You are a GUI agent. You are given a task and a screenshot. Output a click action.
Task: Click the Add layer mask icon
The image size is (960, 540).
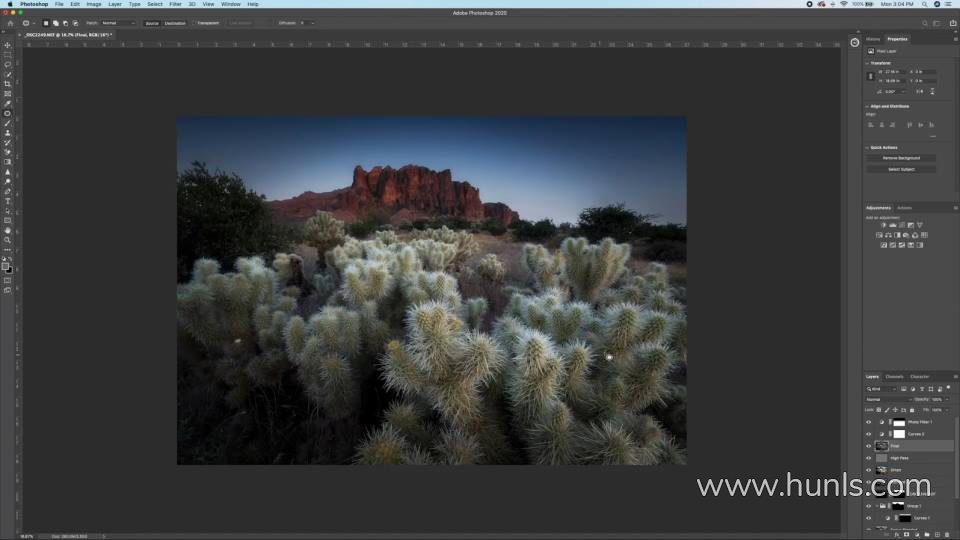click(x=907, y=534)
